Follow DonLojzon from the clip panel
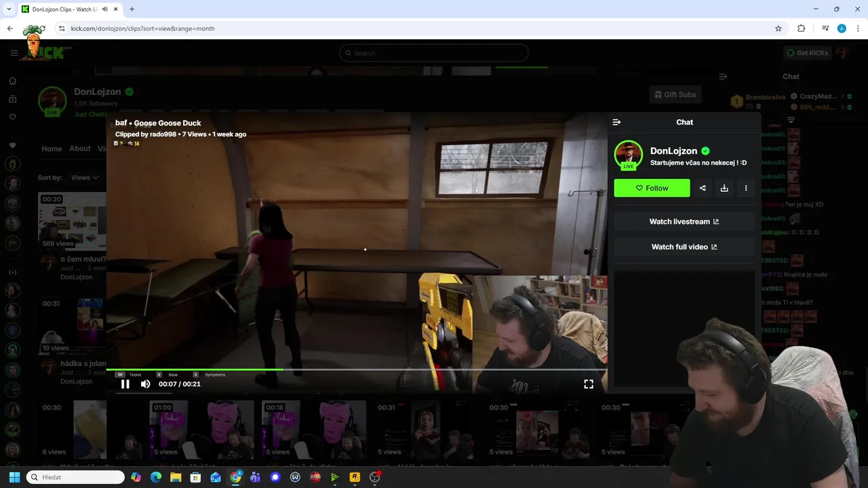This screenshot has width=868, height=488. coord(652,188)
